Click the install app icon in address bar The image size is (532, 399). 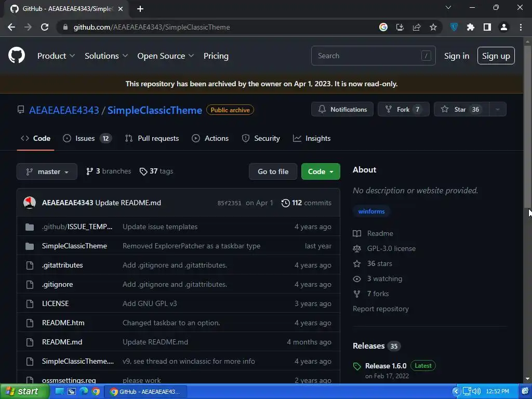click(x=400, y=27)
